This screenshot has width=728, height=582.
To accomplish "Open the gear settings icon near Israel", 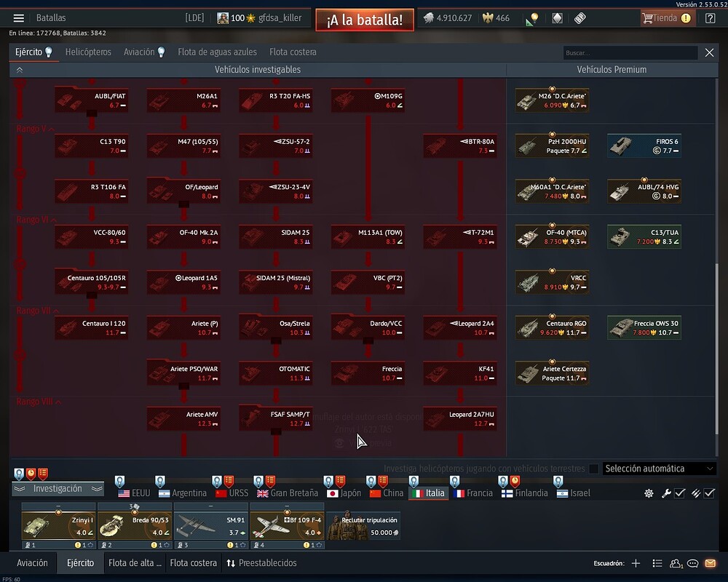I will 649,493.
